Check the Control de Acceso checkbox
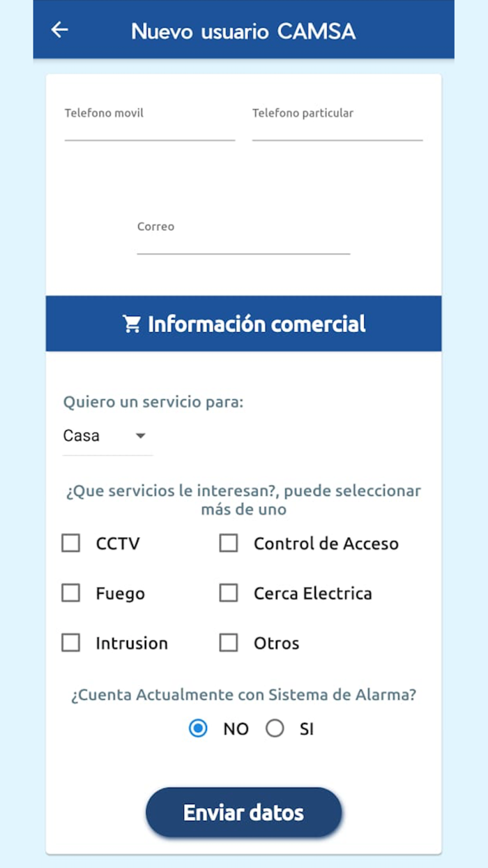Viewport: 488px width, 868px height. pyautogui.click(x=229, y=543)
